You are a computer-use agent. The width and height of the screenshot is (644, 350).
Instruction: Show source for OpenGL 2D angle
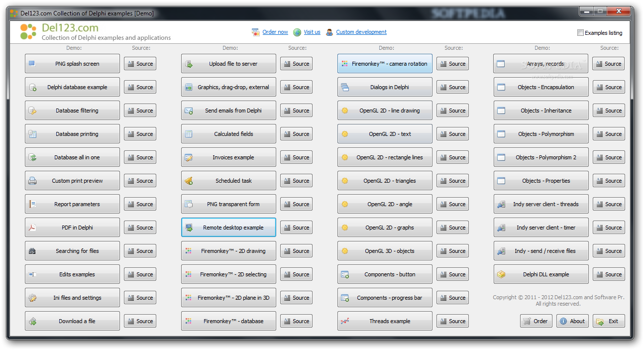click(452, 204)
